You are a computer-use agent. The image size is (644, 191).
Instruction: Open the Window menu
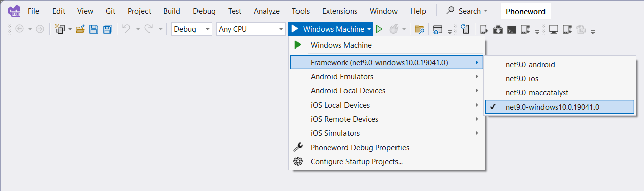383,11
